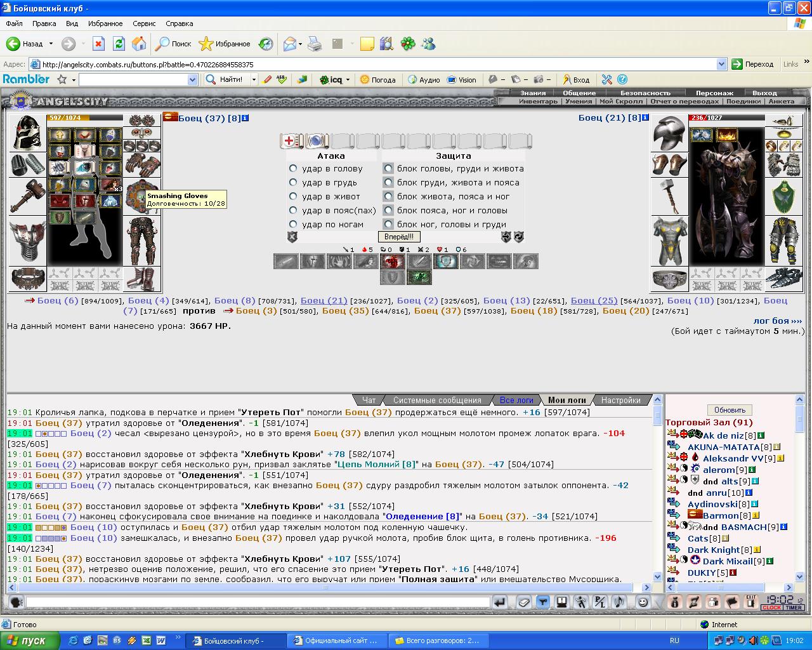Activate the green glowing combat skill
The image size is (812, 650).
pos(419,277)
